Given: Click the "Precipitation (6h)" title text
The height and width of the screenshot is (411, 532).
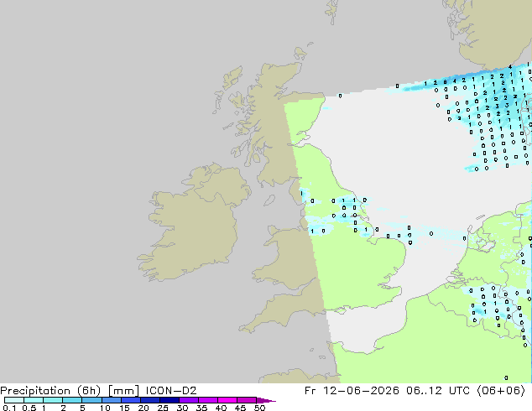Looking at the screenshot, I should [50, 391].
